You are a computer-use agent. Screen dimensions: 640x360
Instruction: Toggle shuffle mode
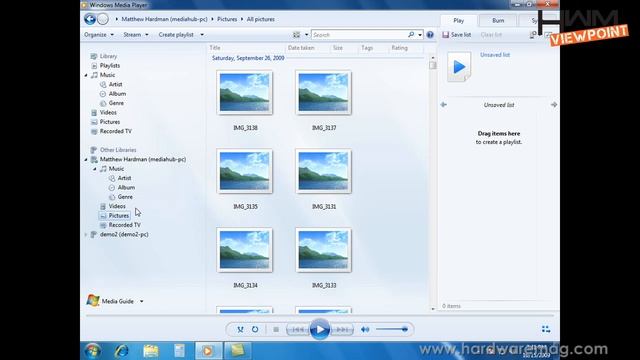click(x=240, y=329)
